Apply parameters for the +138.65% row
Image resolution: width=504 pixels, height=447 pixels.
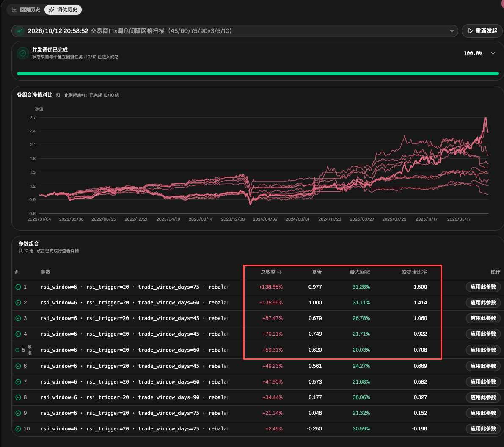coord(483,287)
